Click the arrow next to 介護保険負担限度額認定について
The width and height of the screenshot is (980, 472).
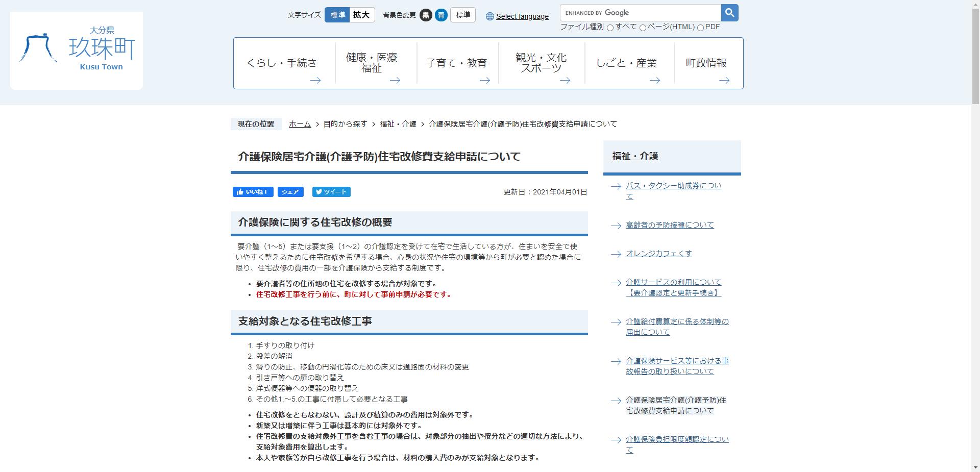click(x=615, y=440)
